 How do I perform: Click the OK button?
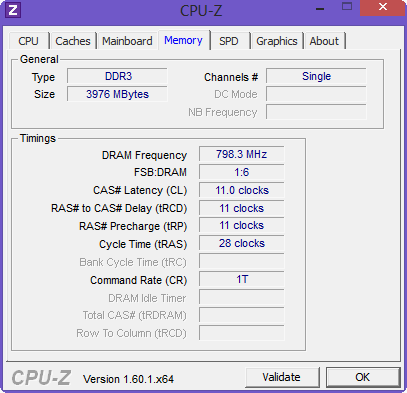click(x=363, y=377)
